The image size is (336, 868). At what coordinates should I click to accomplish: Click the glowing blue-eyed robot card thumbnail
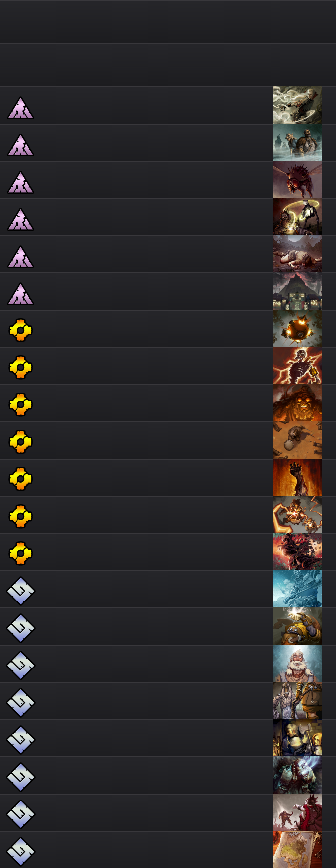(x=297, y=775)
